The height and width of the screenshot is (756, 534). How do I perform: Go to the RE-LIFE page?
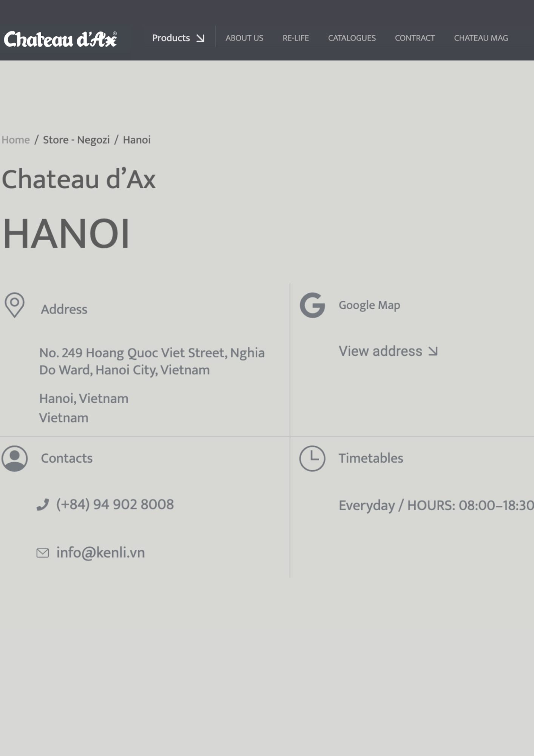pyautogui.click(x=296, y=38)
